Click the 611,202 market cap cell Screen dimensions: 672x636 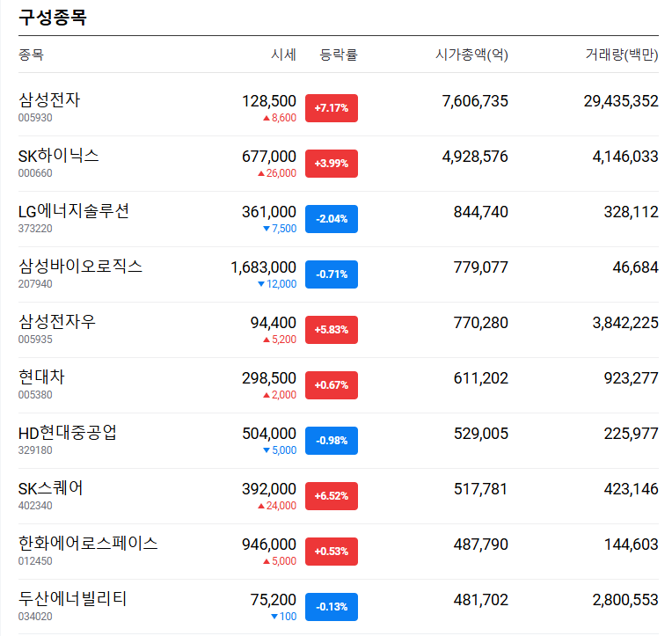tap(481, 378)
